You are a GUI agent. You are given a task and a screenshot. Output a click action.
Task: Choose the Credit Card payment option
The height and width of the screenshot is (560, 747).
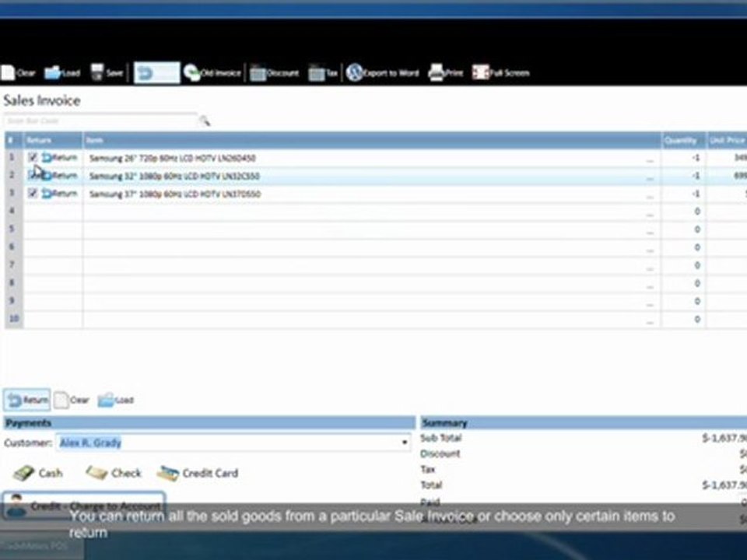(x=198, y=473)
